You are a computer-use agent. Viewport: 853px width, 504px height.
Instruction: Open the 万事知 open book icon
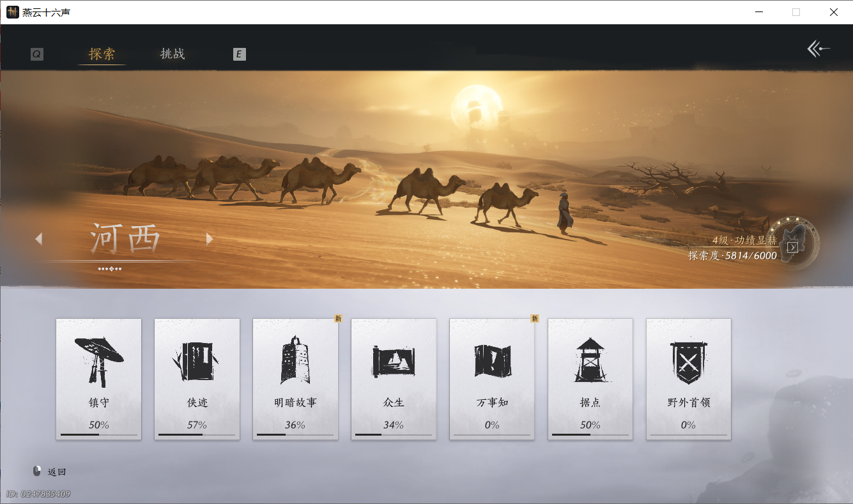492,361
